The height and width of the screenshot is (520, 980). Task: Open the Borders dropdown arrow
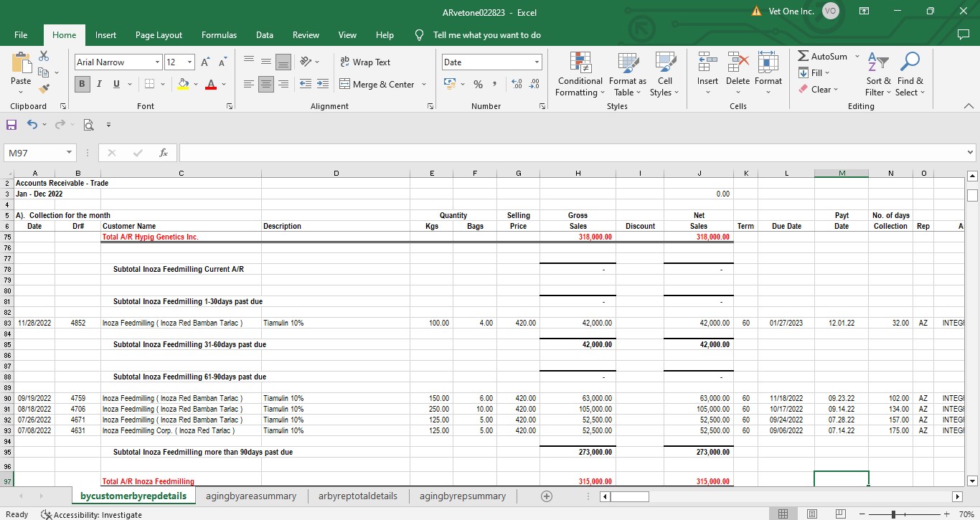pyautogui.click(x=163, y=84)
